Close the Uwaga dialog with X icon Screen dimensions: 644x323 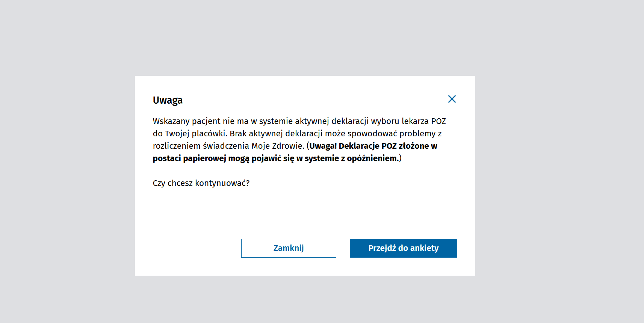452,99
